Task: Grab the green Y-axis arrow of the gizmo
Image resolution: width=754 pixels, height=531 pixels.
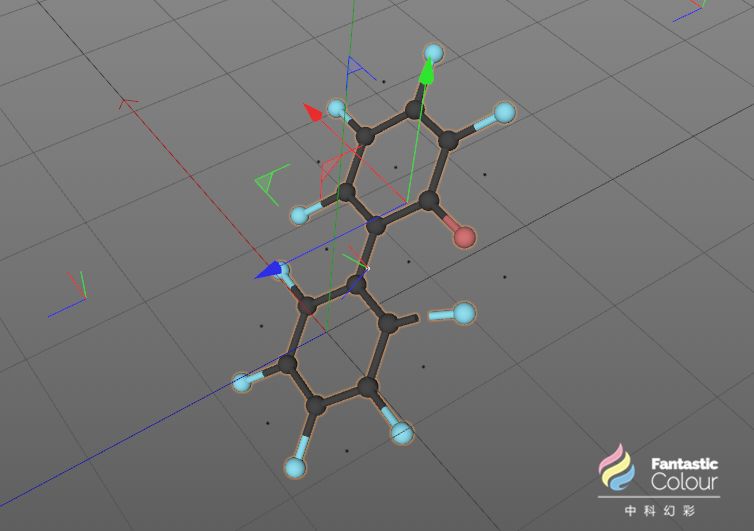Action: pyautogui.click(x=426, y=73)
